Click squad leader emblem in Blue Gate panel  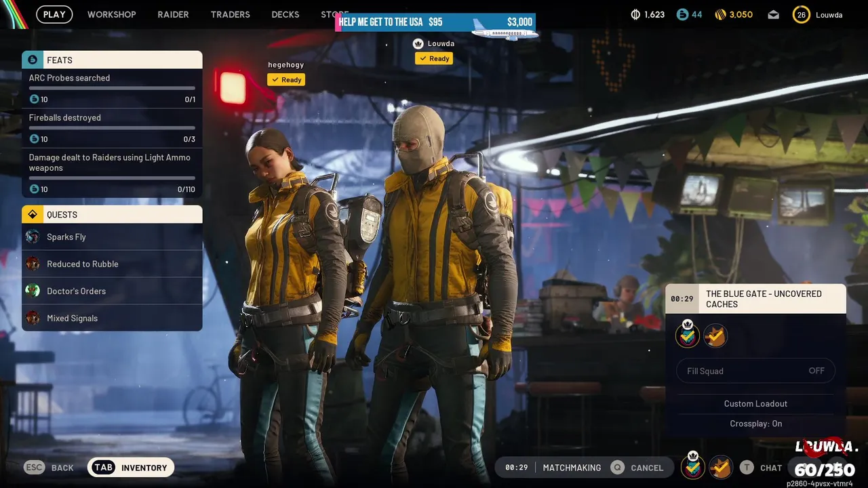point(688,334)
